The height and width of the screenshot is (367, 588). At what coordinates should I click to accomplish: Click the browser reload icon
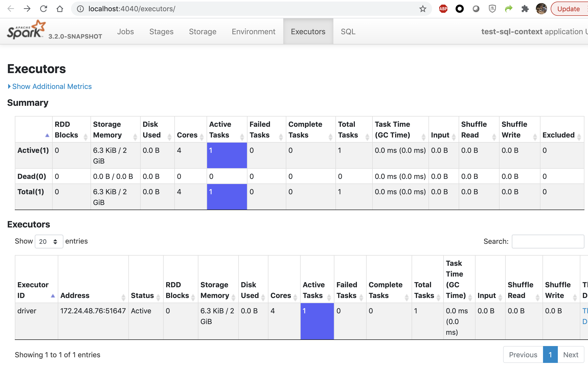[43, 9]
